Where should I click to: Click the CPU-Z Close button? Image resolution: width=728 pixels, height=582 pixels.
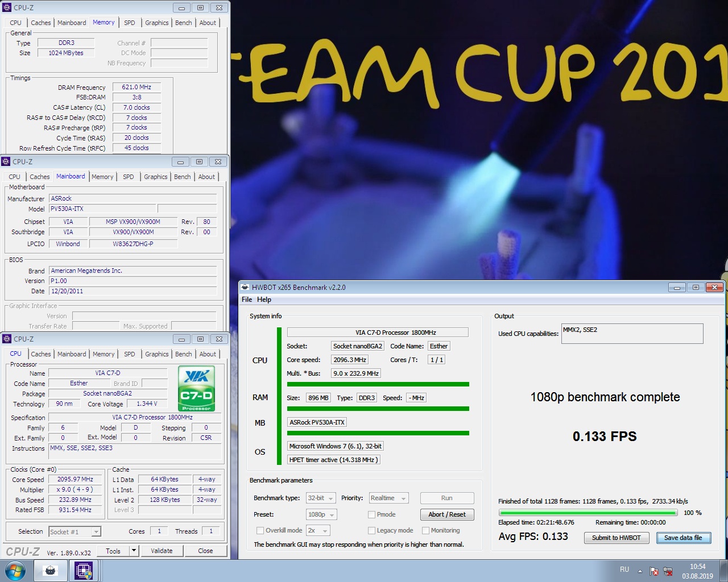tap(205, 551)
